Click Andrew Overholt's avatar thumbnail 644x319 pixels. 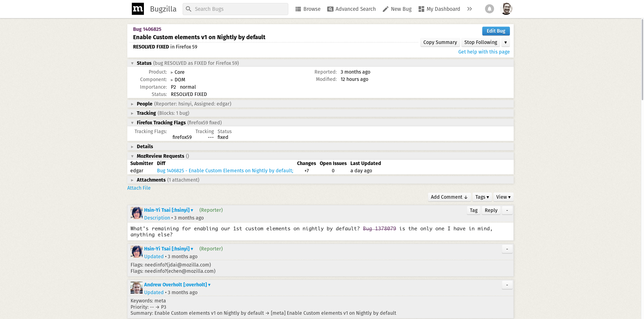coord(136,288)
